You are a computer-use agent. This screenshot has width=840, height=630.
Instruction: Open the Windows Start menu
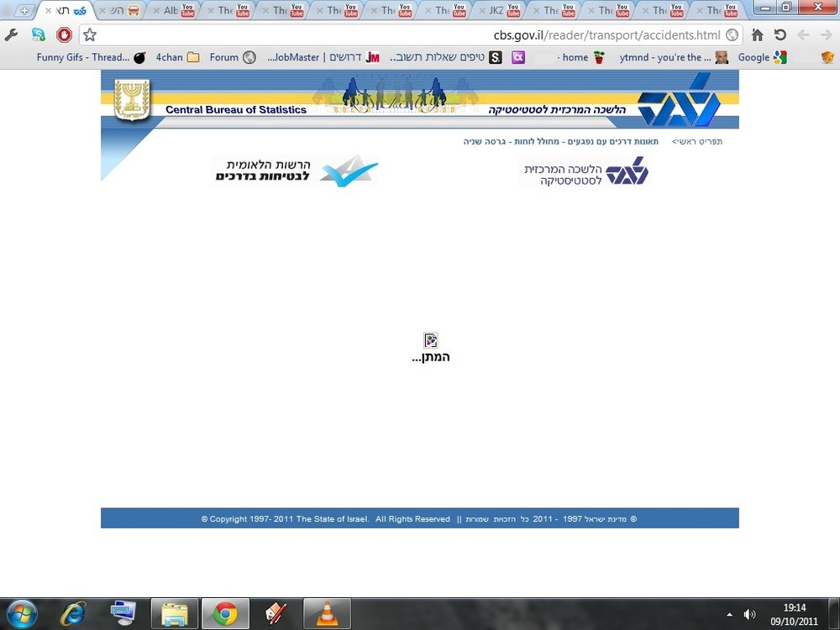(x=22, y=613)
